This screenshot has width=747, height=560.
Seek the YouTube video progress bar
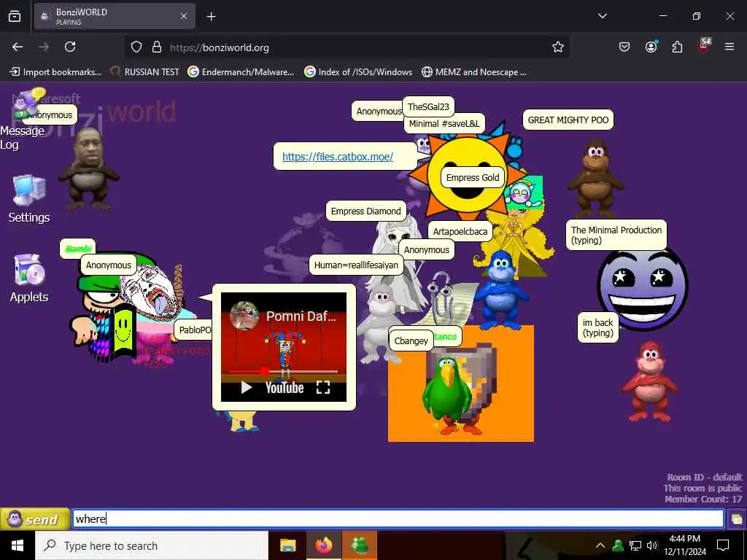284,371
